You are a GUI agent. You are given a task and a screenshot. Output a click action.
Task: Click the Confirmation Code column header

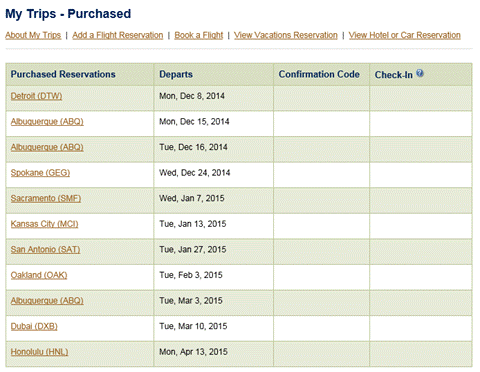319,74
